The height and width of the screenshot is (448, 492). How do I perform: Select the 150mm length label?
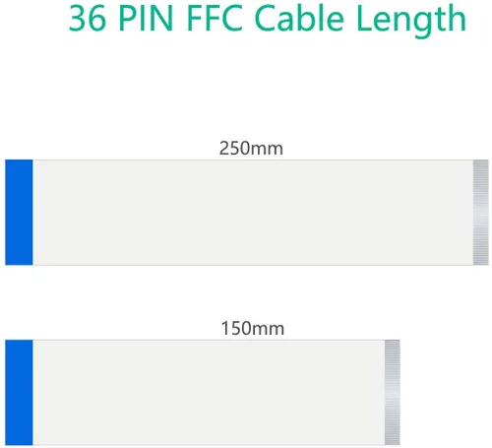253,328
